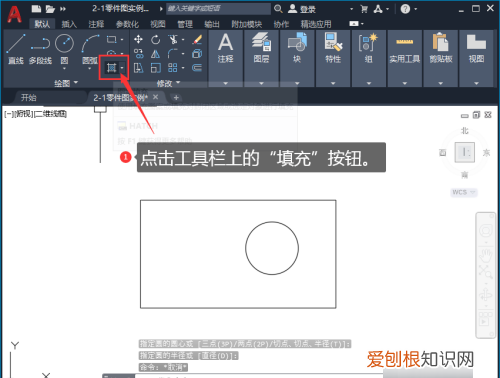The height and width of the screenshot is (378, 500).
Task: Expand the quick access toolbar overflow arrows
Action: pyautogui.click(x=63, y=9)
